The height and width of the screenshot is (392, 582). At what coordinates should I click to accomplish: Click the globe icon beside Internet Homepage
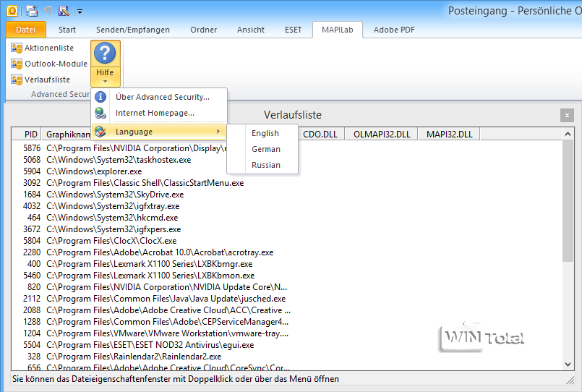100,113
